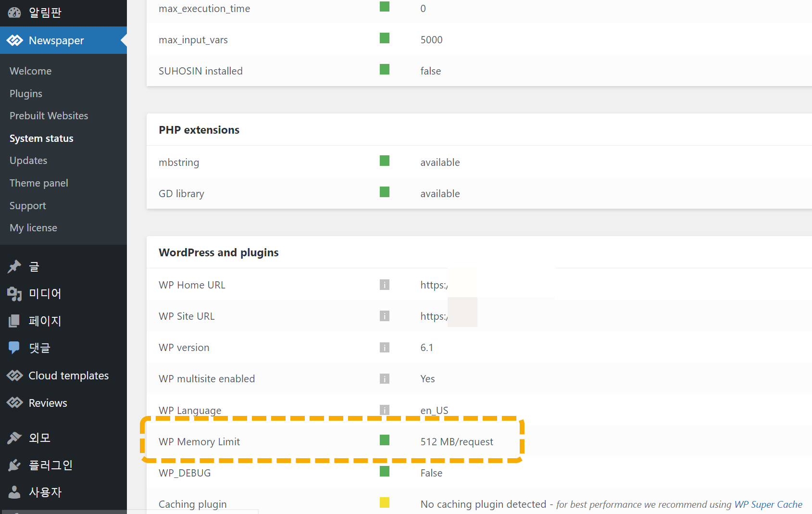The width and height of the screenshot is (812, 514).
Task: Open the Welcome submenu item
Action: point(31,71)
